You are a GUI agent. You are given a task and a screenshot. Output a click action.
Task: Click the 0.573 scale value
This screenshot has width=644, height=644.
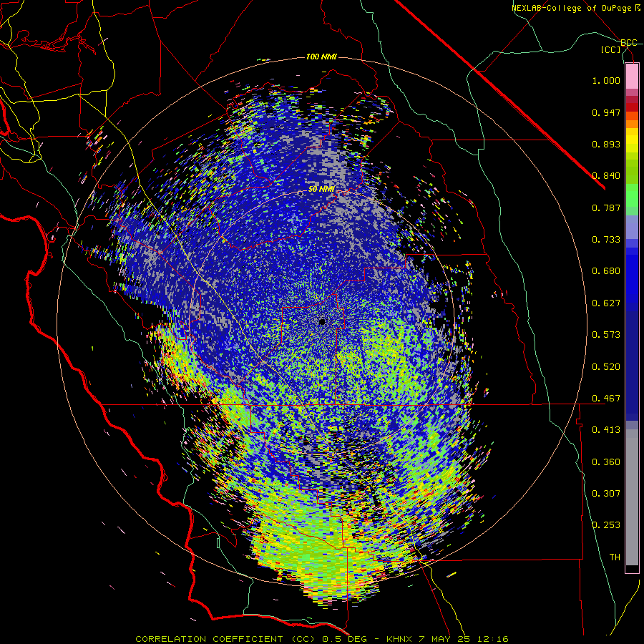pyautogui.click(x=606, y=335)
